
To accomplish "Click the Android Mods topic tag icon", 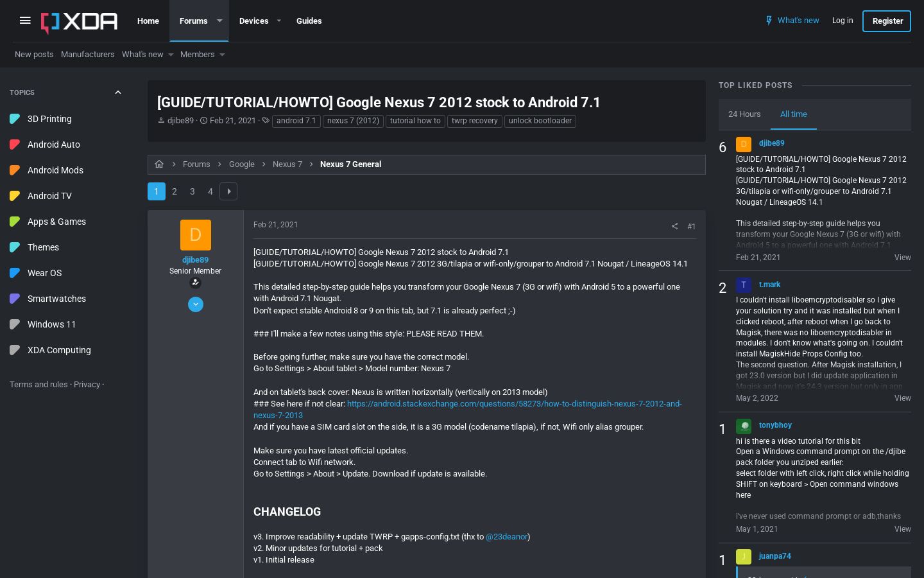I will coord(15,170).
